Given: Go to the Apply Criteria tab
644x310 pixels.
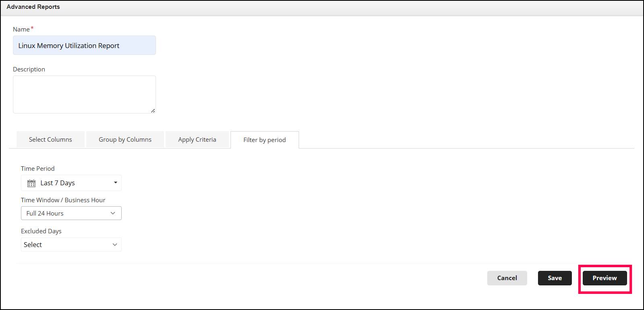Looking at the screenshot, I should tap(197, 139).
